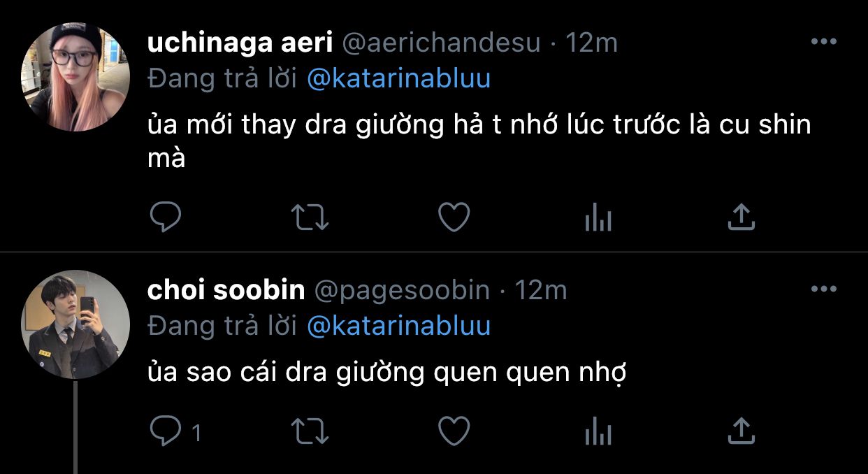Like the tweet by choi soobin

coord(454,432)
